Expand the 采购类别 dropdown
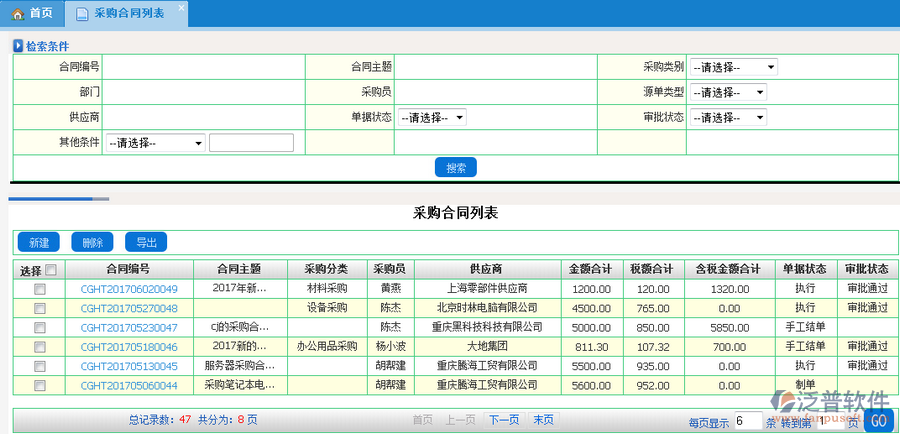This screenshot has width=900, height=434. 733,67
